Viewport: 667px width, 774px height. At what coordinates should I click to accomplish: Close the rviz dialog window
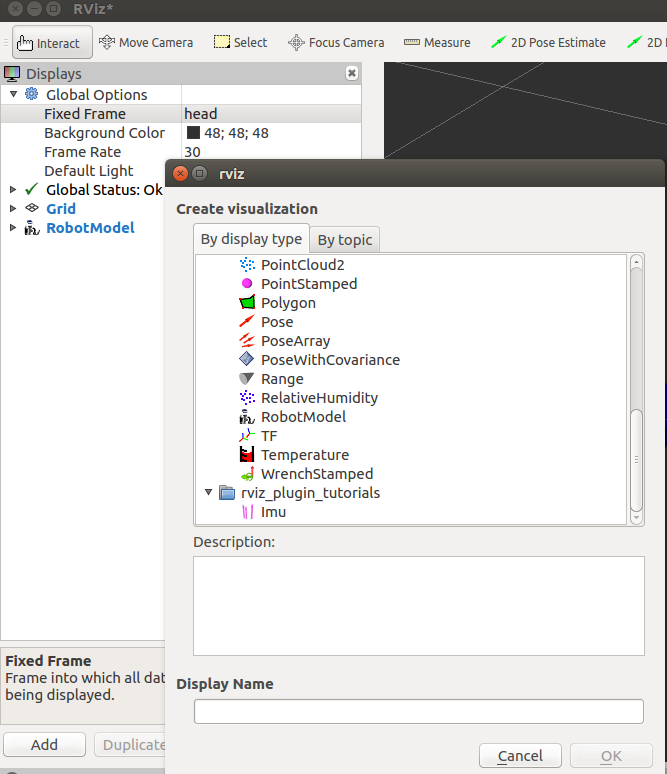[x=181, y=173]
